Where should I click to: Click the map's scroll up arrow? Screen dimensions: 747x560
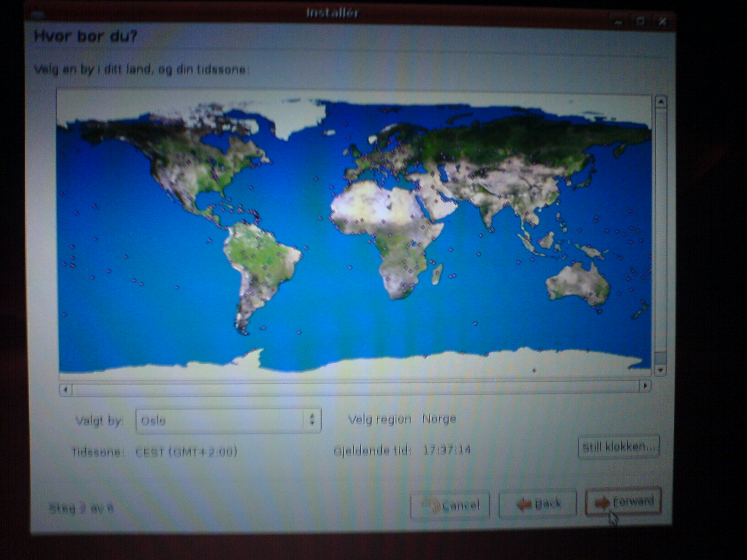click(x=660, y=102)
